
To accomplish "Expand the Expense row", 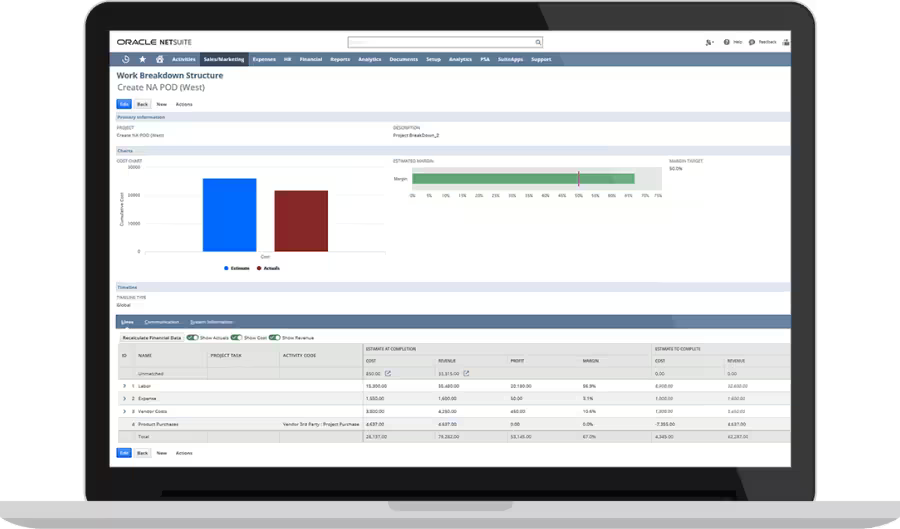I will point(124,398).
